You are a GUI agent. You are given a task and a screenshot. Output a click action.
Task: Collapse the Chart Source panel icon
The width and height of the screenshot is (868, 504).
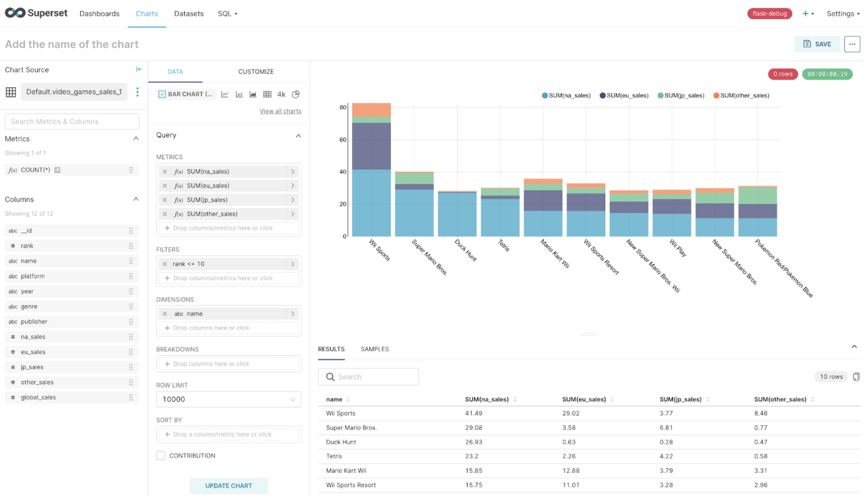coord(139,69)
